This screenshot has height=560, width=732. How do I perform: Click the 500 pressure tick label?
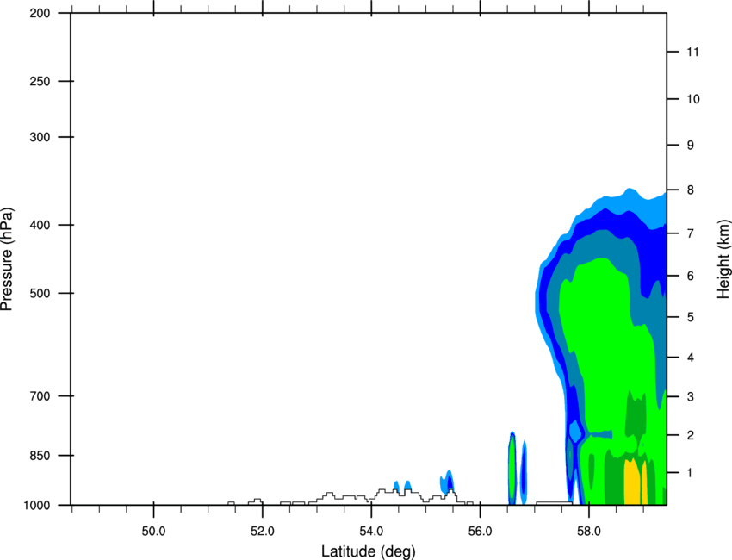click(40, 293)
